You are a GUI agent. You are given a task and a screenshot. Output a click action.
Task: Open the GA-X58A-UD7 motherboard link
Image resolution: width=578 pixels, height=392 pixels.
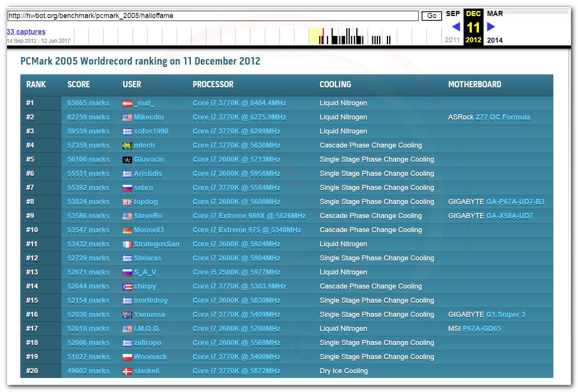point(509,216)
